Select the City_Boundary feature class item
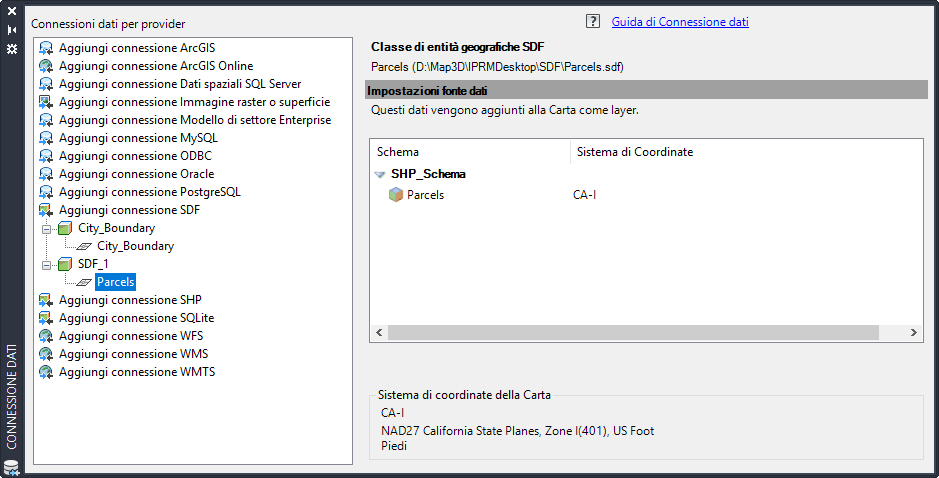Image resolution: width=939 pixels, height=478 pixels. tap(135, 246)
